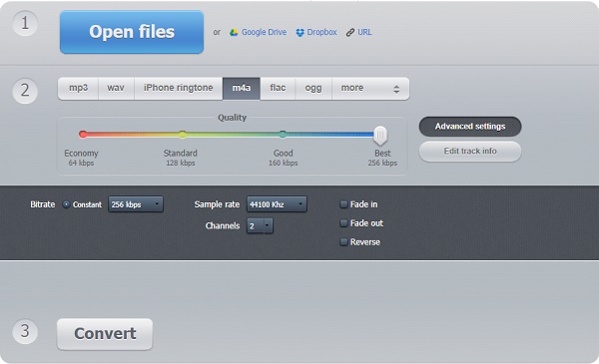
Task: Enable the Fade in checkbox
Action: [343, 204]
